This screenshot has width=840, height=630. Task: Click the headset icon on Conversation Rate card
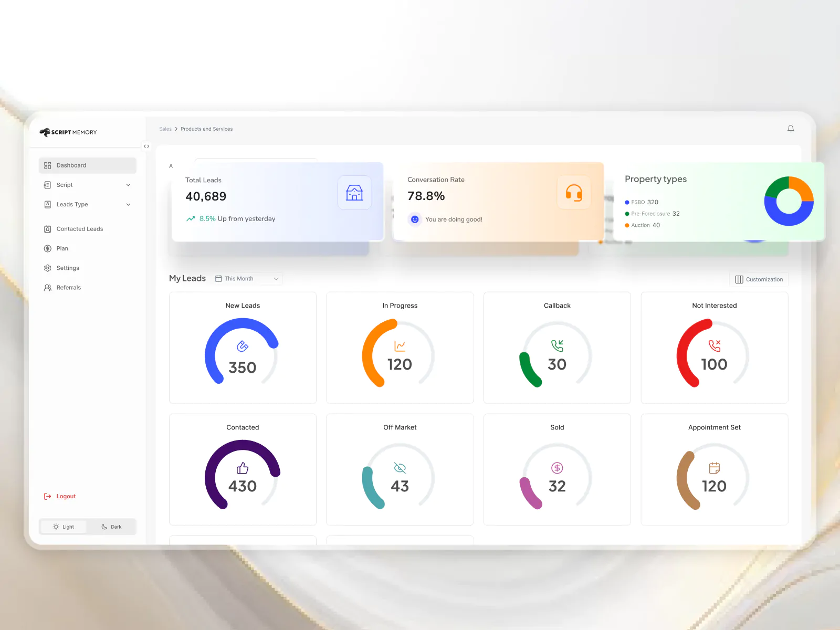(574, 192)
